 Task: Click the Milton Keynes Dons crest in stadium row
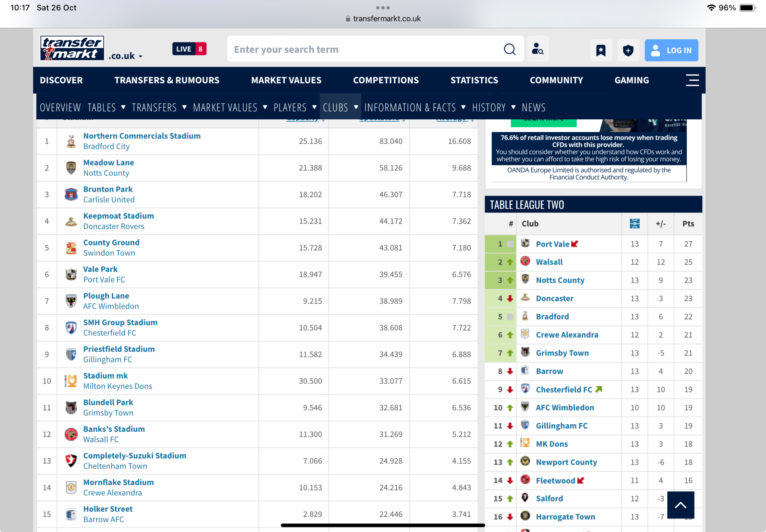[x=71, y=381]
